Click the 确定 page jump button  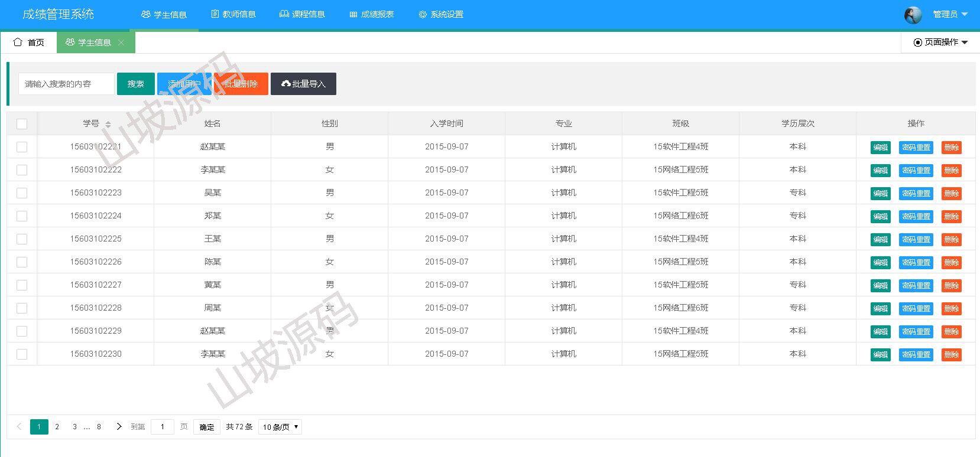(x=207, y=427)
